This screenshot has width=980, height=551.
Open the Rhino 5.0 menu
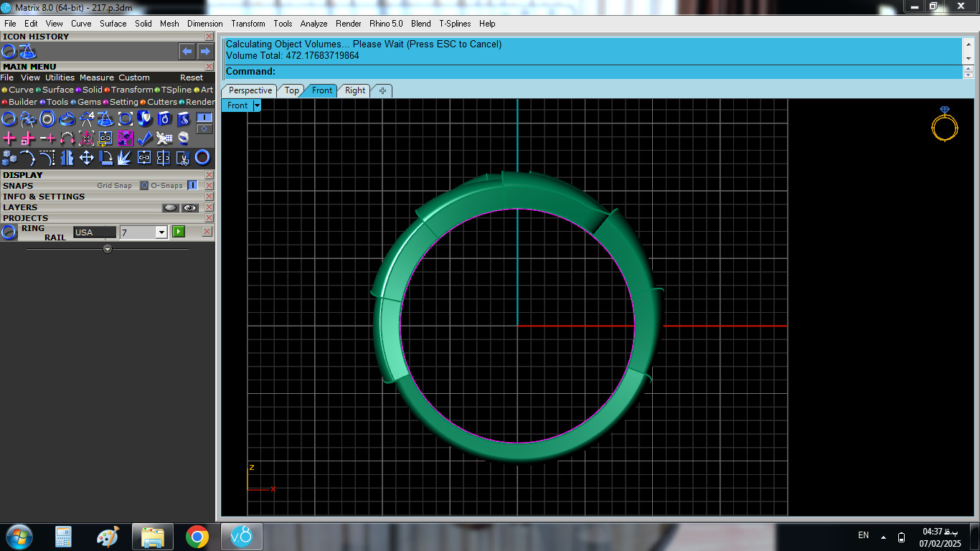click(x=386, y=24)
